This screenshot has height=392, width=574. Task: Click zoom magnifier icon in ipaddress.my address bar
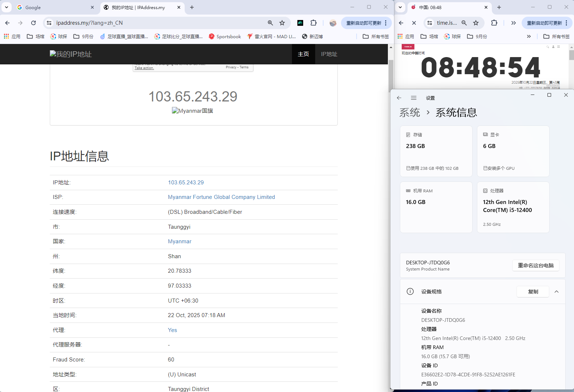click(x=270, y=23)
